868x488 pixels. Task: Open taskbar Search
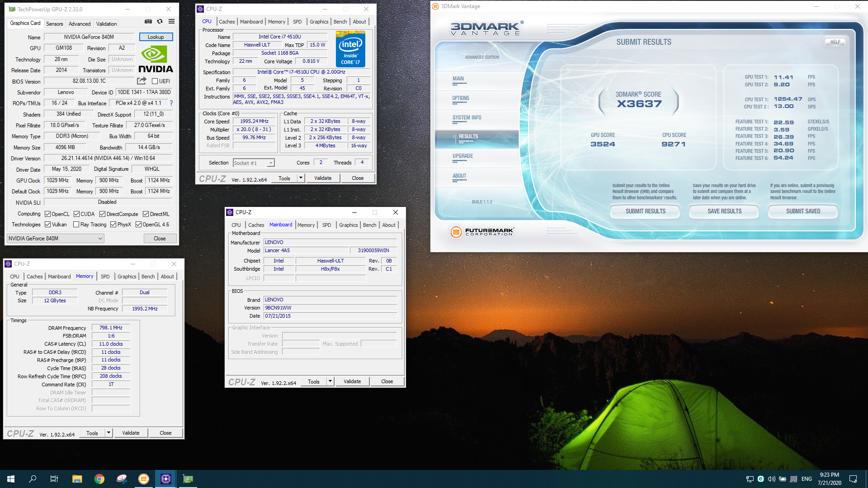point(33,479)
